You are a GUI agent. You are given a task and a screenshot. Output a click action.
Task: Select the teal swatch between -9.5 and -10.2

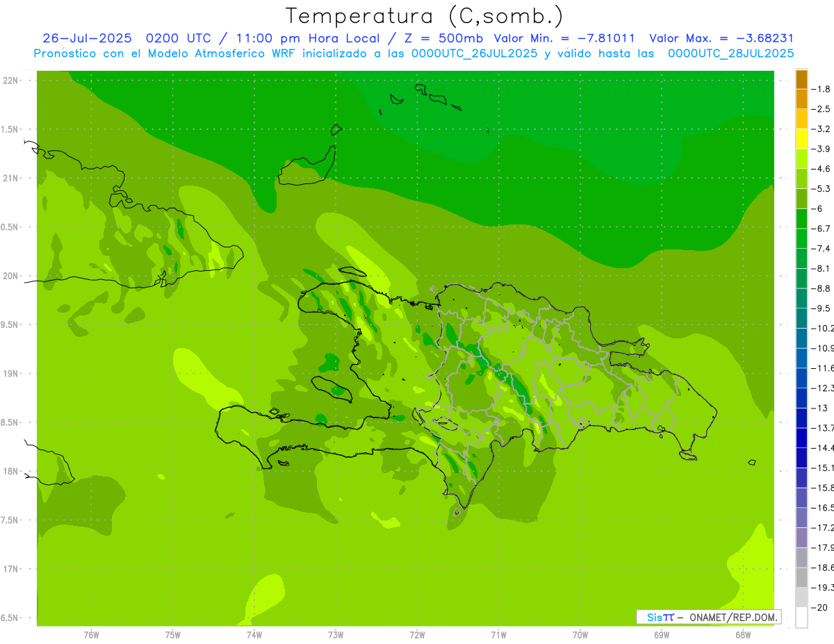tap(801, 318)
